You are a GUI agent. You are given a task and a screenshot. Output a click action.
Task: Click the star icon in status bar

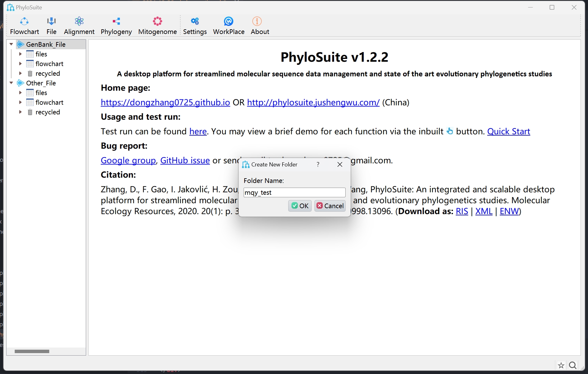[561, 365]
